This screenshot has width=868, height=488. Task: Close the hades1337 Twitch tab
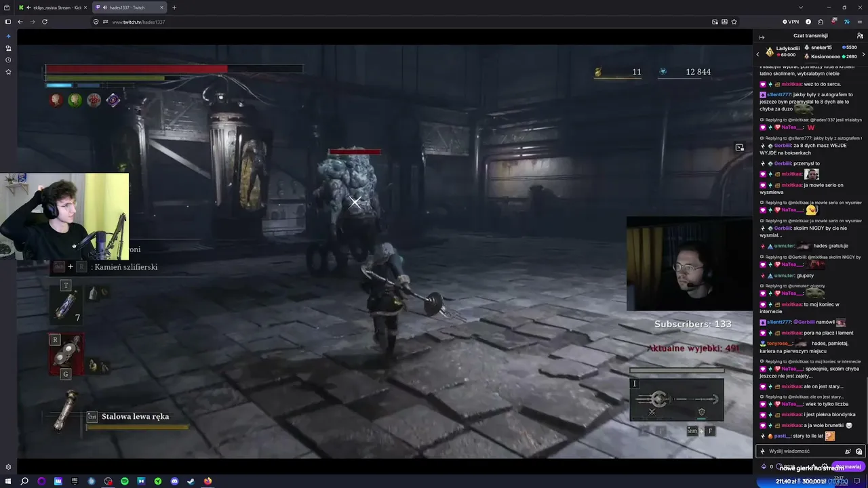click(x=161, y=7)
